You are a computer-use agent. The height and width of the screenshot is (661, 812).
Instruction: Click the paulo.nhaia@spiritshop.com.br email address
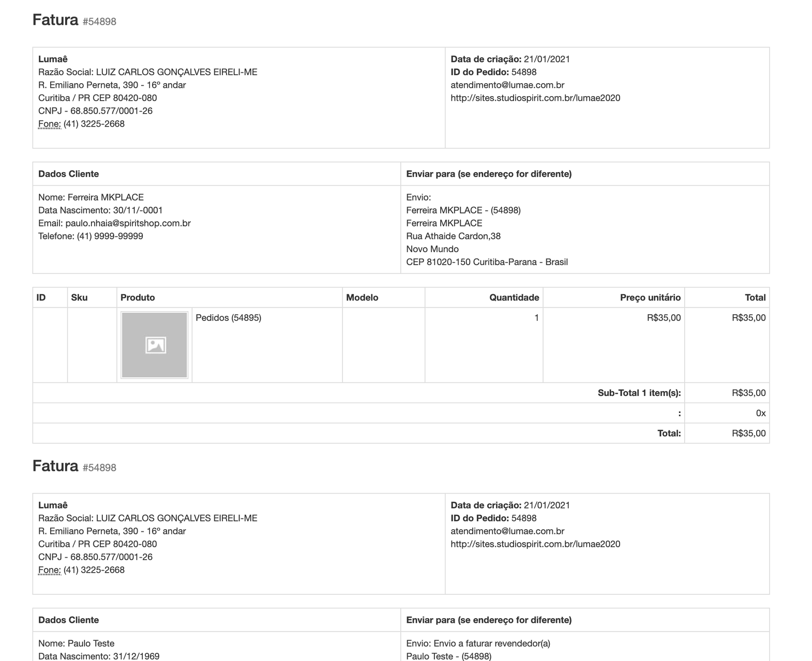[128, 223]
